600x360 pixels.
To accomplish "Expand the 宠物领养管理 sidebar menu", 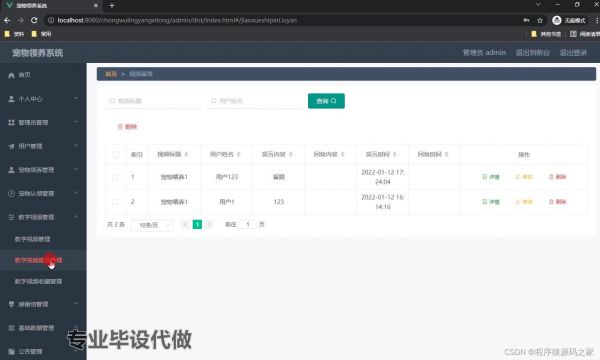I will tap(43, 170).
